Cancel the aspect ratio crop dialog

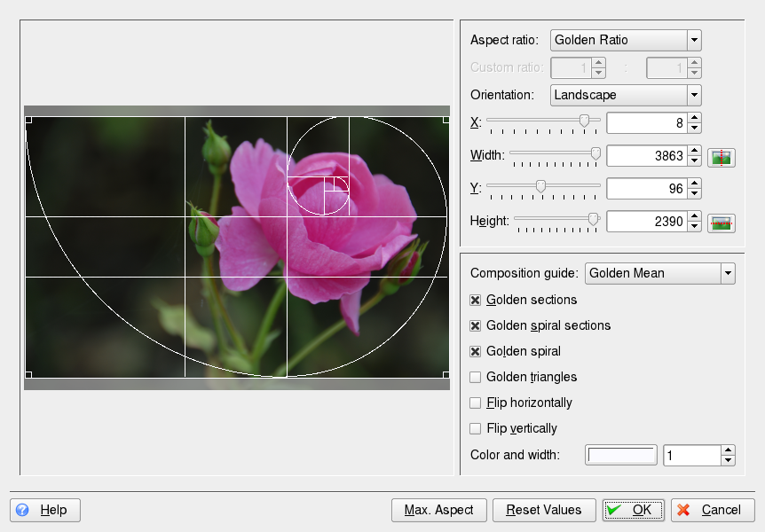[713, 510]
